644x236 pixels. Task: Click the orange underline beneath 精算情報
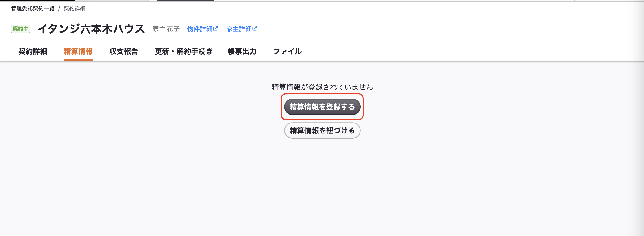tap(78, 60)
